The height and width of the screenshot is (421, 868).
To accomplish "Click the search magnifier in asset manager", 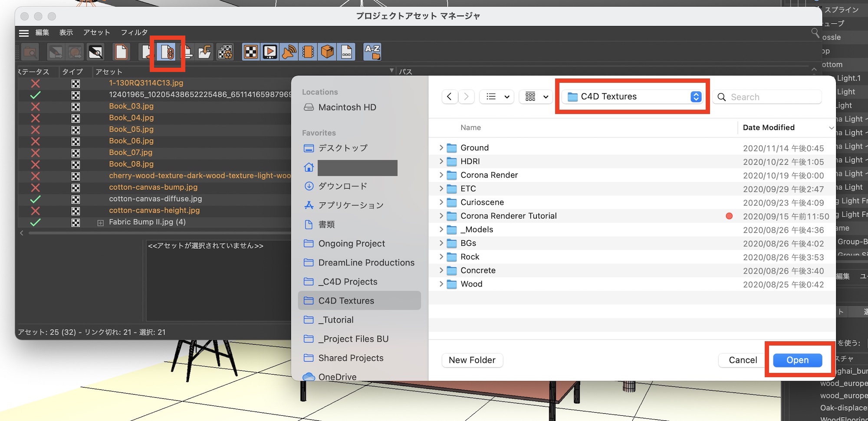I will tap(815, 33).
